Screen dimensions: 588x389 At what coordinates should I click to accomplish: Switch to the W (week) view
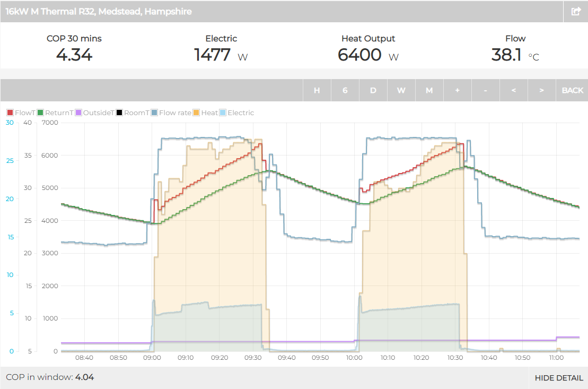point(401,90)
